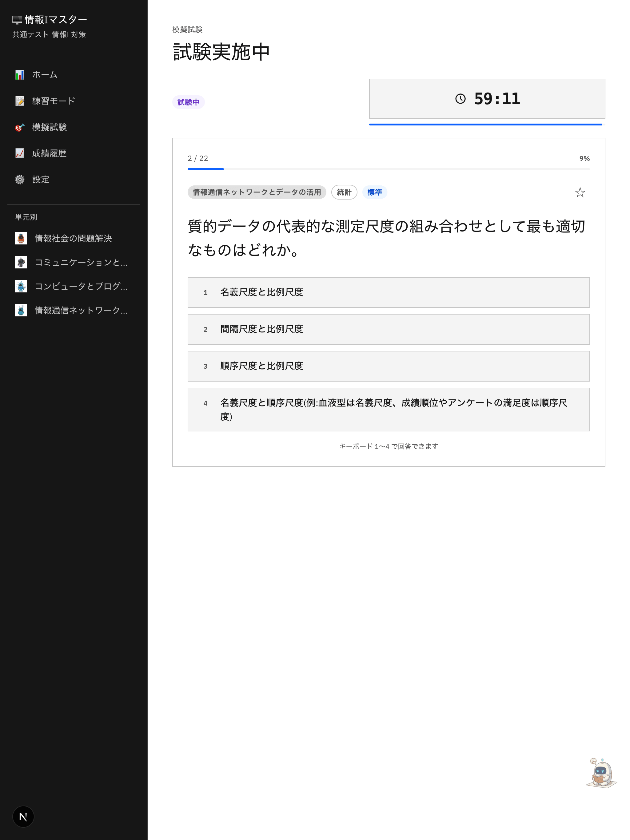Image resolution: width=630 pixels, height=840 pixels.
Task: Bookmark this question with the star
Action: 580,192
